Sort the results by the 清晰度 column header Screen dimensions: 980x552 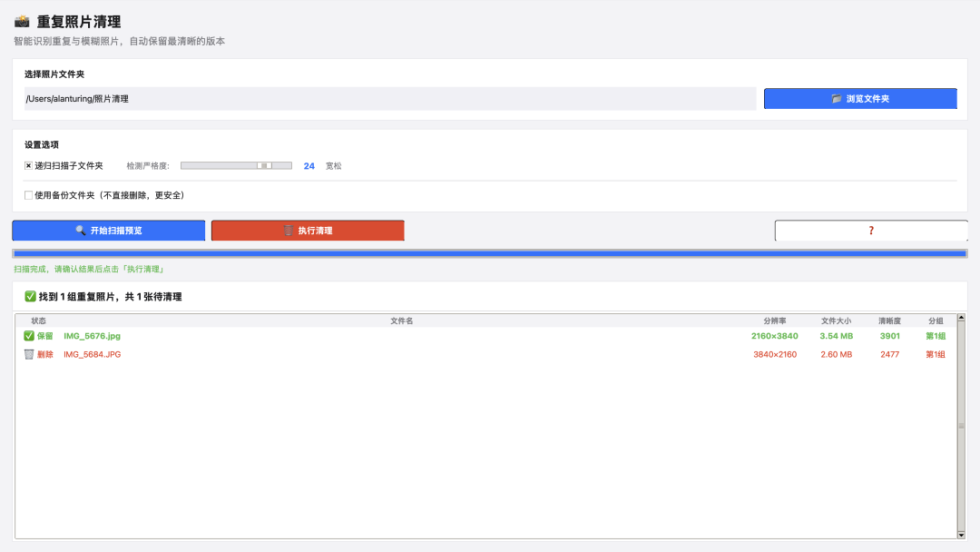(x=889, y=320)
